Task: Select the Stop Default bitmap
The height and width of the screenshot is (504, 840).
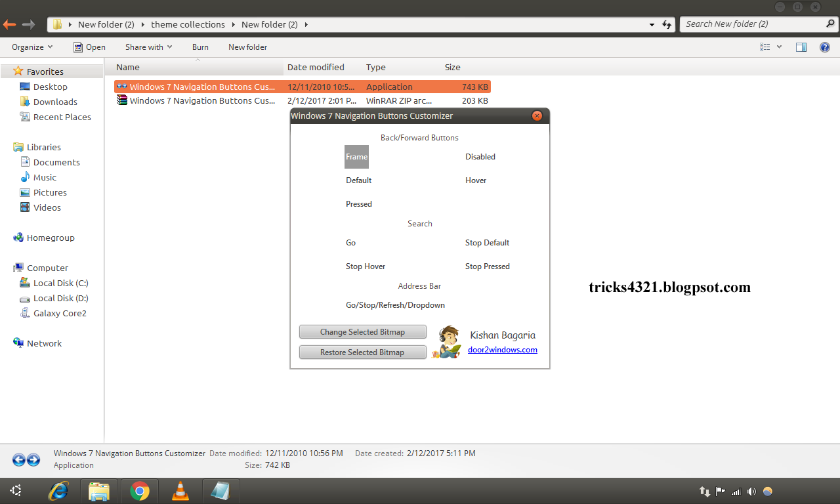Action: 487,243
